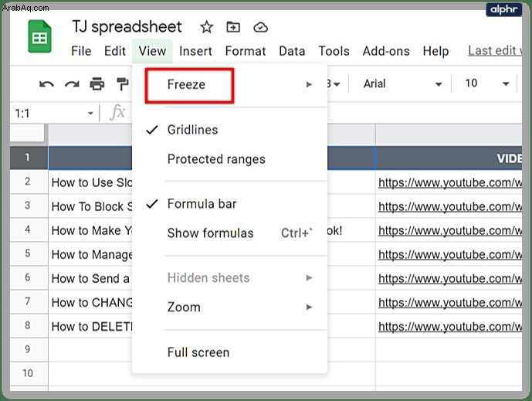Open the Tools menu
The width and height of the screenshot is (532, 401).
334,51
